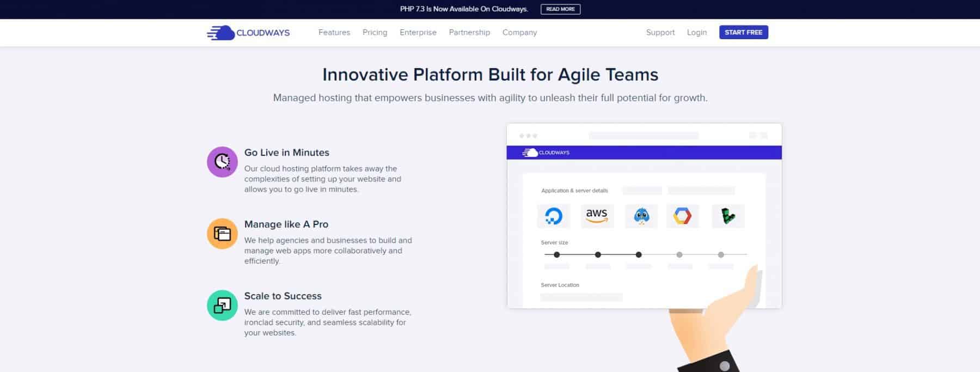Open the Partnership menu
Viewport: 980px width, 372px height.
pos(469,33)
